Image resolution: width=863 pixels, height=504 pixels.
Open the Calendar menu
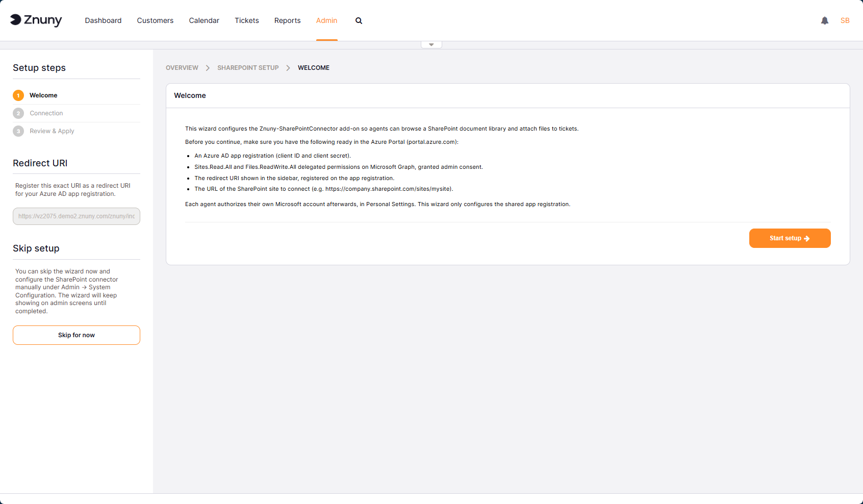(204, 20)
